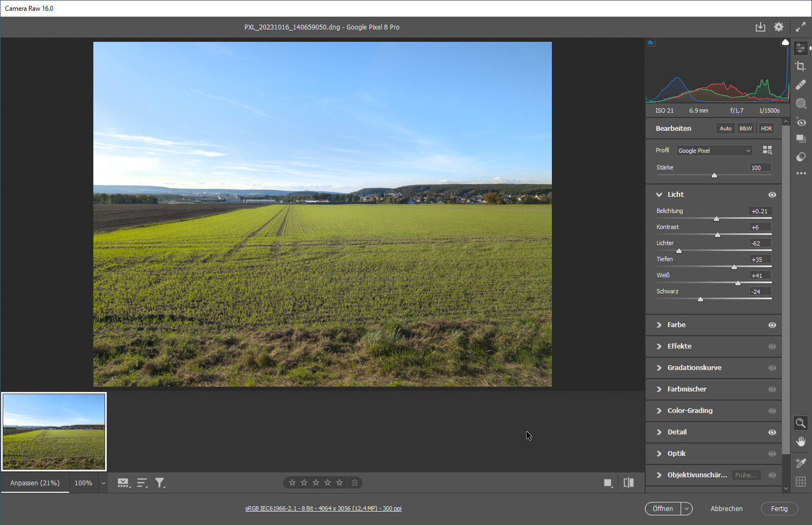Select the field photo thumbnail in filmstrip
Image resolution: width=812 pixels, height=525 pixels.
[54, 432]
